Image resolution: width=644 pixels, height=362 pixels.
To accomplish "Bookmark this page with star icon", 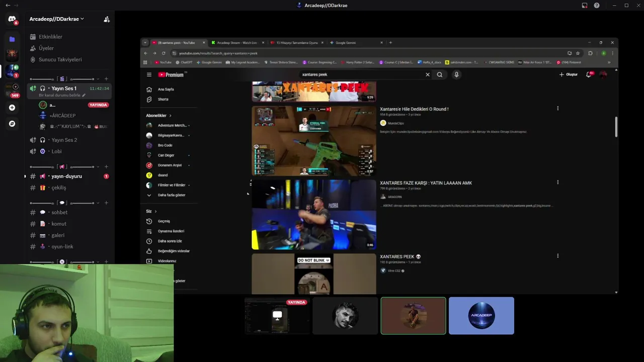I will tap(578, 53).
